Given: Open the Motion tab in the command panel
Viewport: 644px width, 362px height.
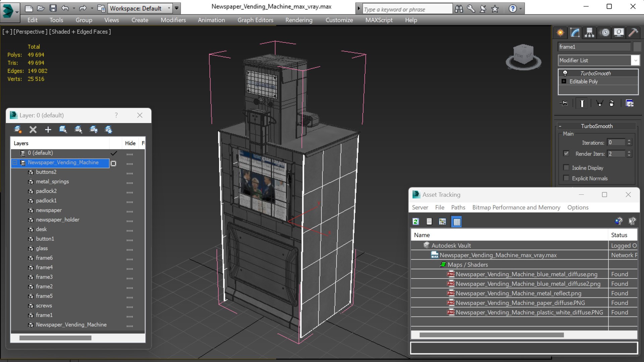Looking at the screenshot, I should pyautogui.click(x=605, y=33).
